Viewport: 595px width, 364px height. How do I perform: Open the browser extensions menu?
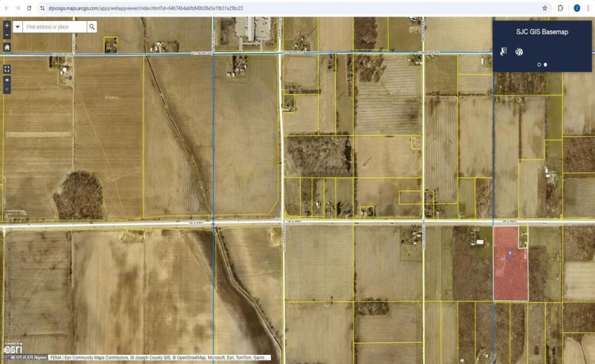(x=561, y=8)
